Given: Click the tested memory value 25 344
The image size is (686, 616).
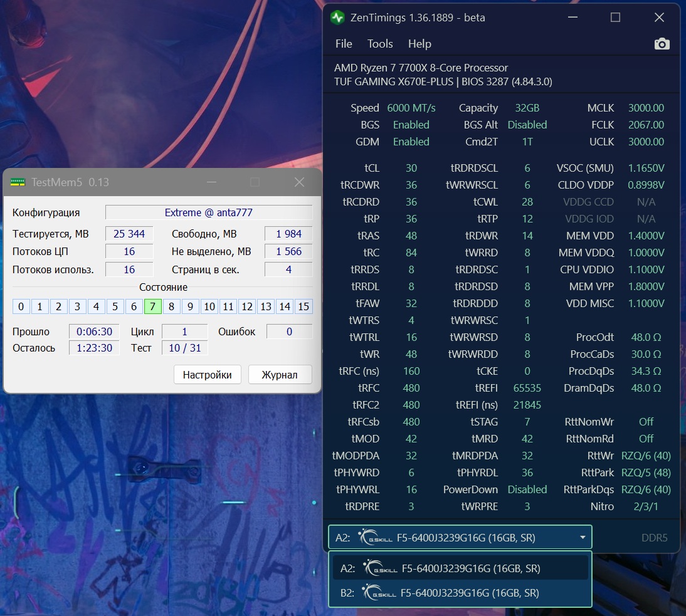Looking at the screenshot, I should click(x=129, y=234).
